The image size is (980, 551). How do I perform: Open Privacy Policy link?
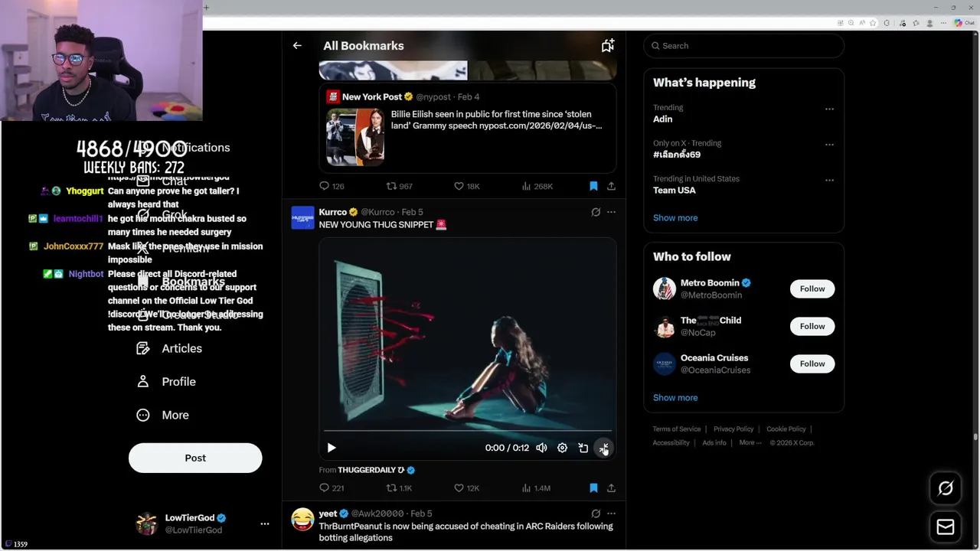pos(733,429)
